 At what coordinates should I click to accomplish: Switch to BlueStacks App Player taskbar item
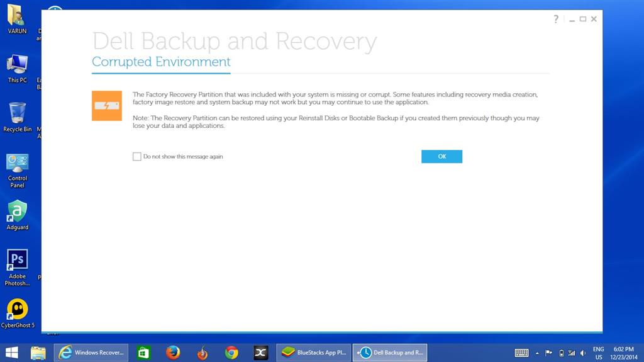click(314, 353)
